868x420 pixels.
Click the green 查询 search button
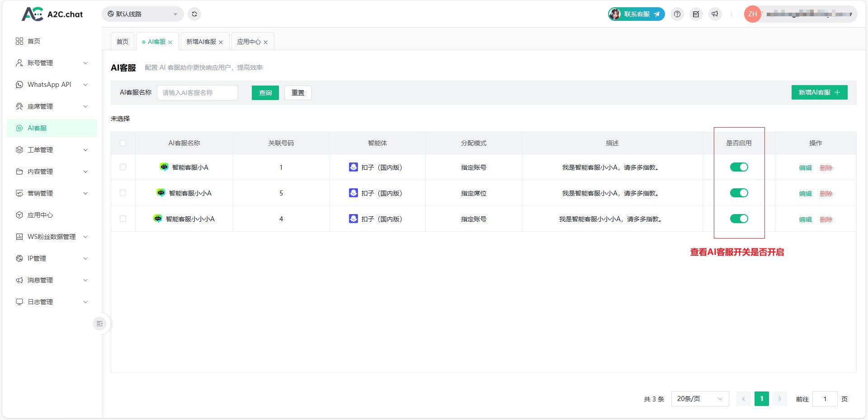265,93
